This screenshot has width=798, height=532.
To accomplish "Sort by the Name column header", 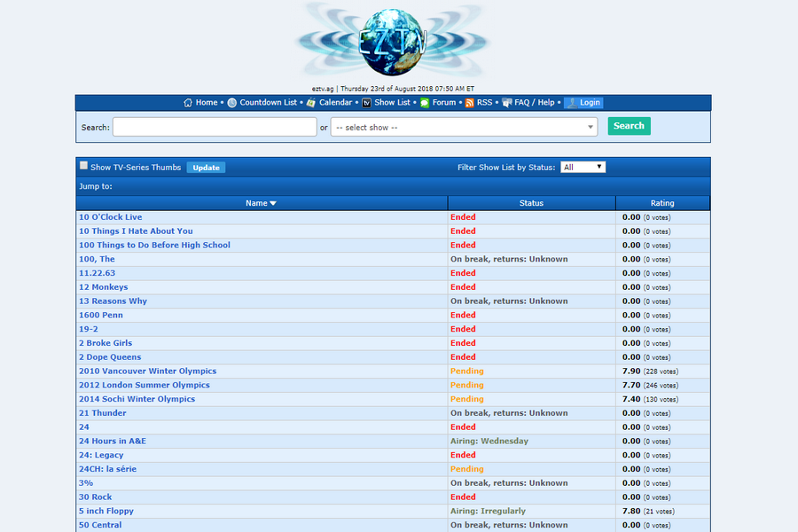I will [261, 203].
